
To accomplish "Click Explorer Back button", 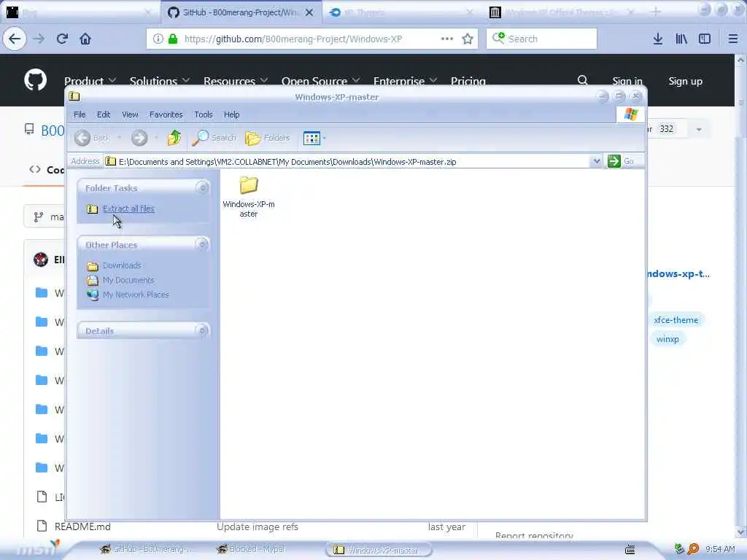I will pos(92,138).
